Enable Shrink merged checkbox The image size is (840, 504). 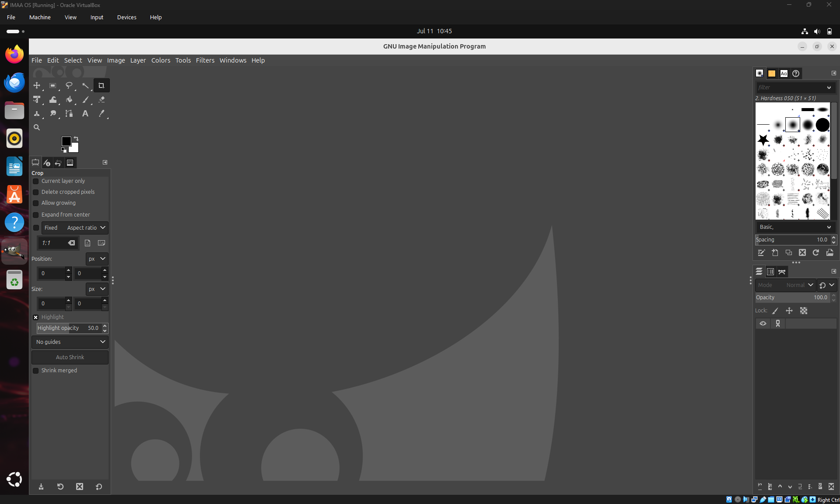click(36, 371)
